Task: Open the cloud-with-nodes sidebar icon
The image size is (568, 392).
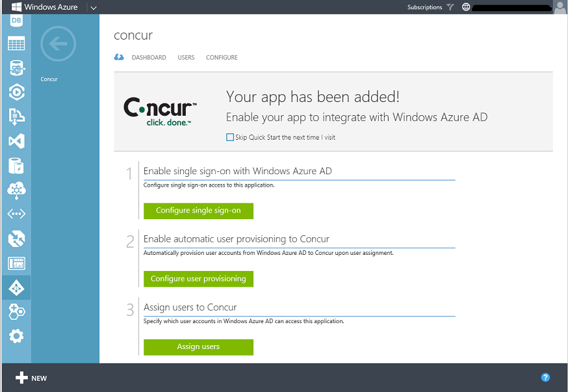Action: click(x=16, y=190)
